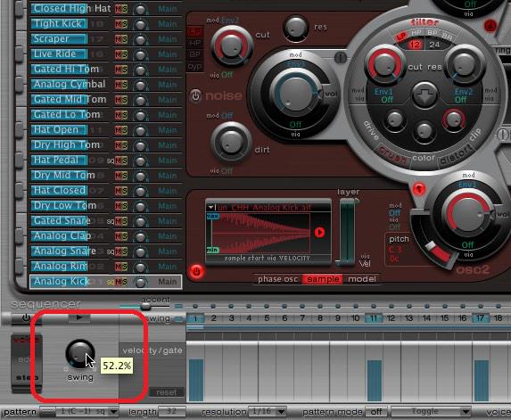Click the noise dirt knob
This screenshot has width=511, height=420.
(231, 143)
